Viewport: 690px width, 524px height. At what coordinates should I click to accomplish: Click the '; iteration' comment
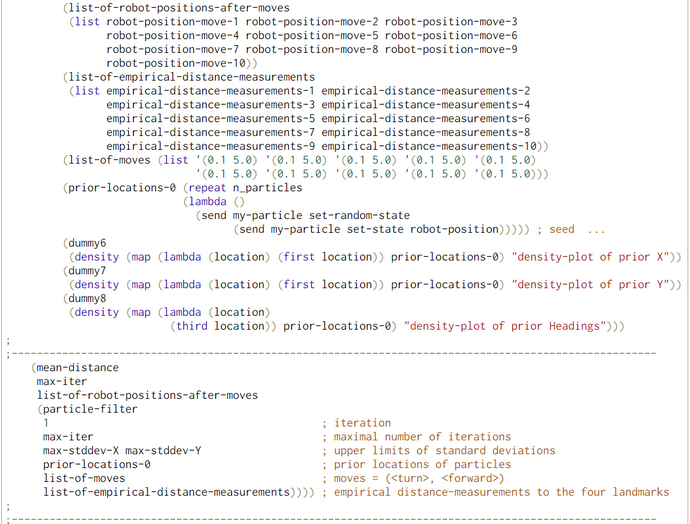pyautogui.click(x=356, y=423)
